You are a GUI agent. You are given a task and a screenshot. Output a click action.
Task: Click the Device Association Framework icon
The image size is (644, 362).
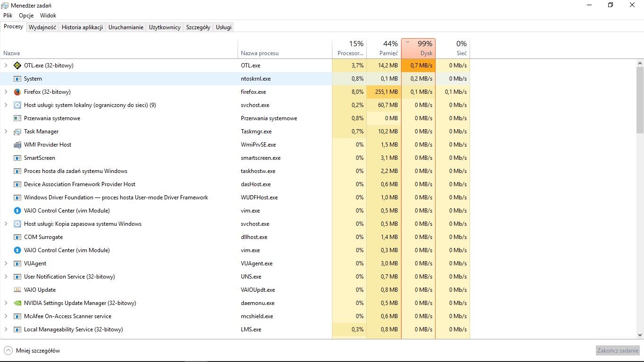17,184
